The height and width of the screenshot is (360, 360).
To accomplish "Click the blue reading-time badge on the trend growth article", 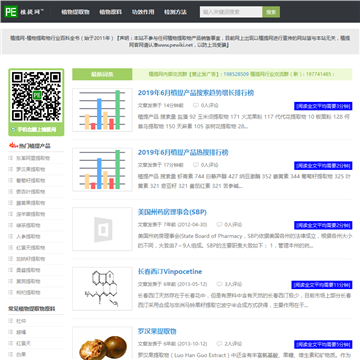I will (323, 106).
